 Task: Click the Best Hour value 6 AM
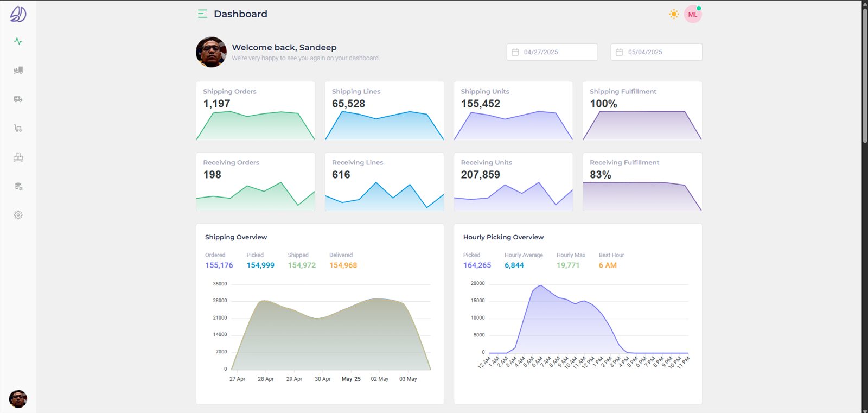click(608, 265)
